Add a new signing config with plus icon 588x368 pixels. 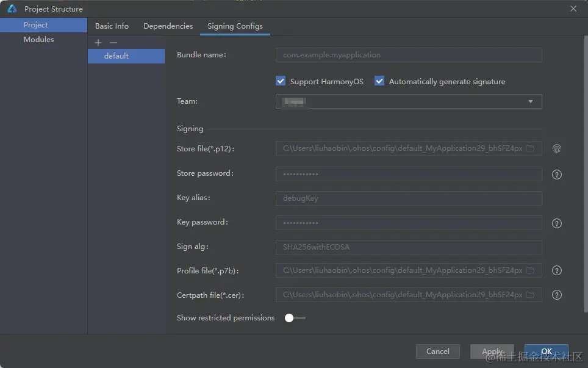point(98,43)
